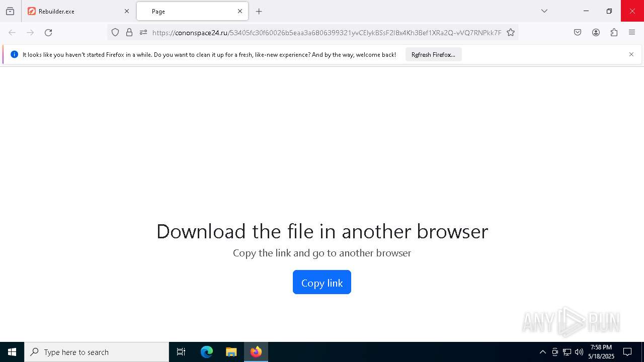Click the taskbar search box

pyautogui.click(x=97, y=352)
